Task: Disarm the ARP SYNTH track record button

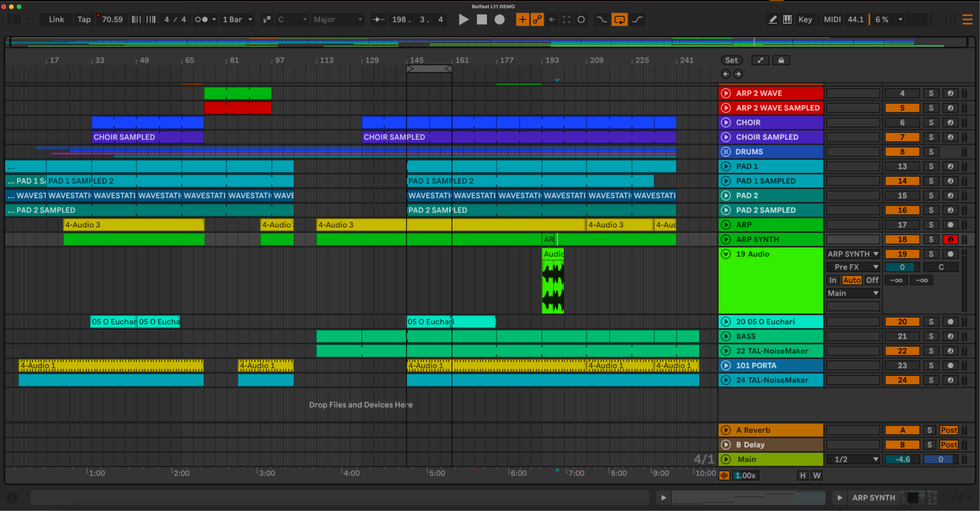Action: [x=950, y=240]
